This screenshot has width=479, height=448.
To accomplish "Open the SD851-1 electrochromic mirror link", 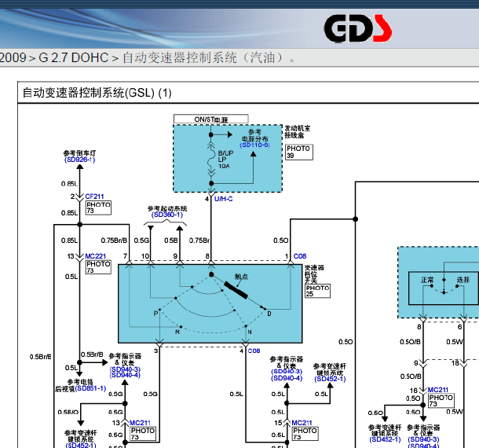I will pyautogui.click(x=90, y=388).
